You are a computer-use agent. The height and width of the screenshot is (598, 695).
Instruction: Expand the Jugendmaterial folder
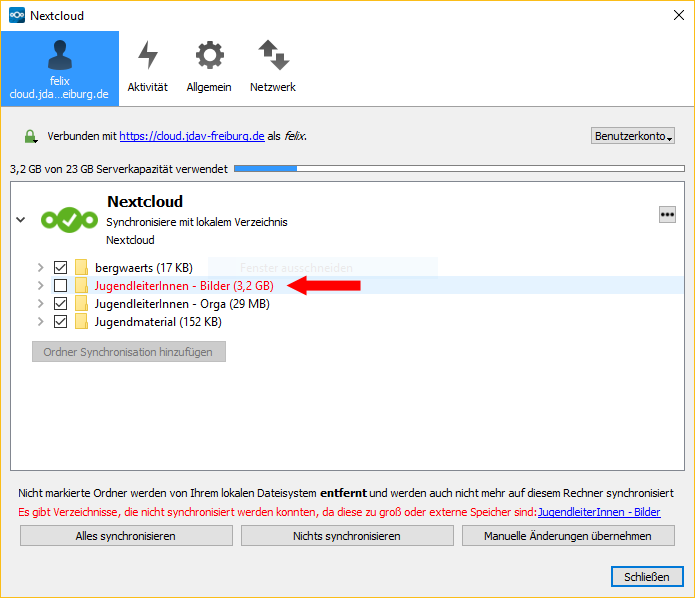coord(40,322)
